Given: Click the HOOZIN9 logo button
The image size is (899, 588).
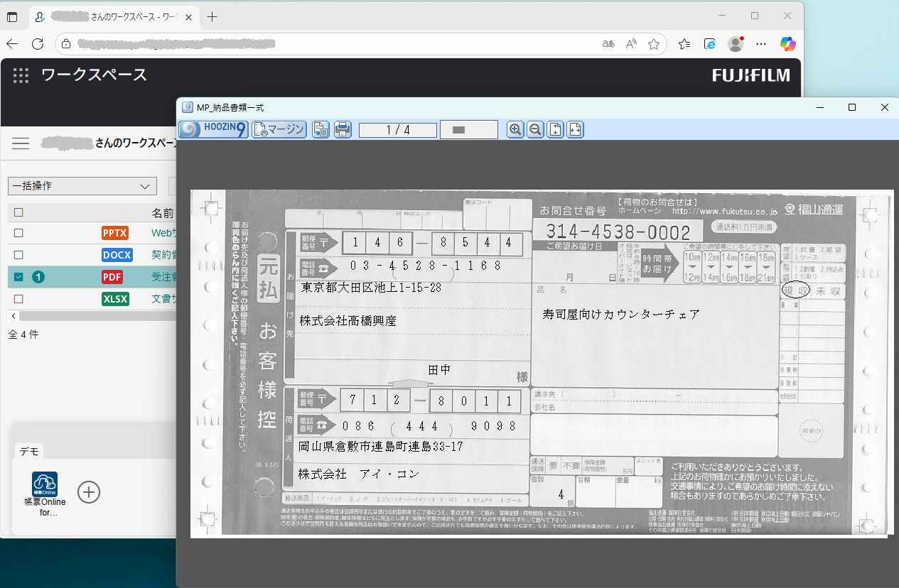Looking at the screenshot, I should click(x=213, y=129).
